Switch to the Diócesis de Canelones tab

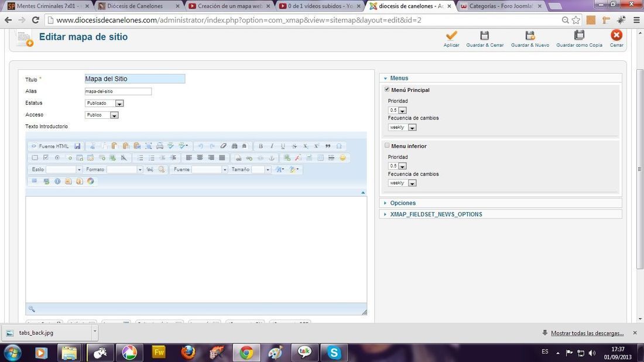139,6
